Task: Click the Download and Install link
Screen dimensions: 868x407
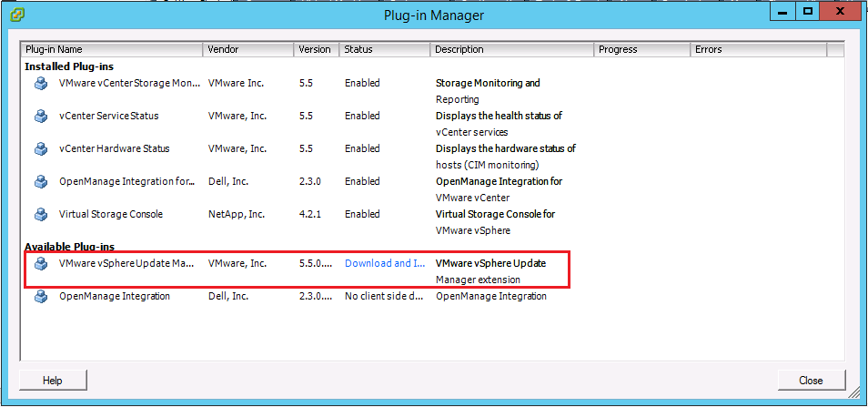Action: pos(384,264)
